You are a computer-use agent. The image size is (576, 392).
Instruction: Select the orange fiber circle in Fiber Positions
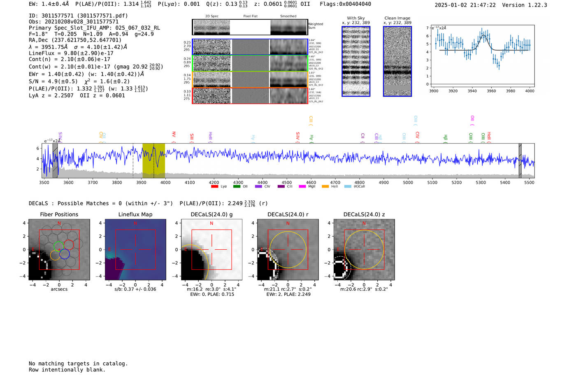coord(55,255)
